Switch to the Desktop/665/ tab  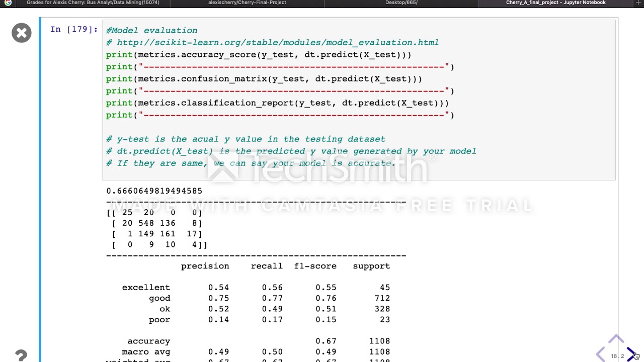[x=401, y=3]
